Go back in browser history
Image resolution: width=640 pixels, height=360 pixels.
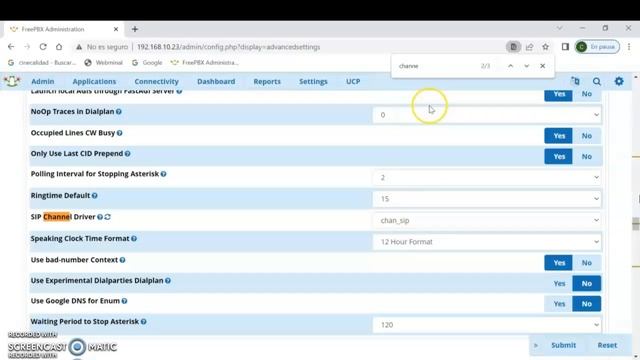(11, 47)
